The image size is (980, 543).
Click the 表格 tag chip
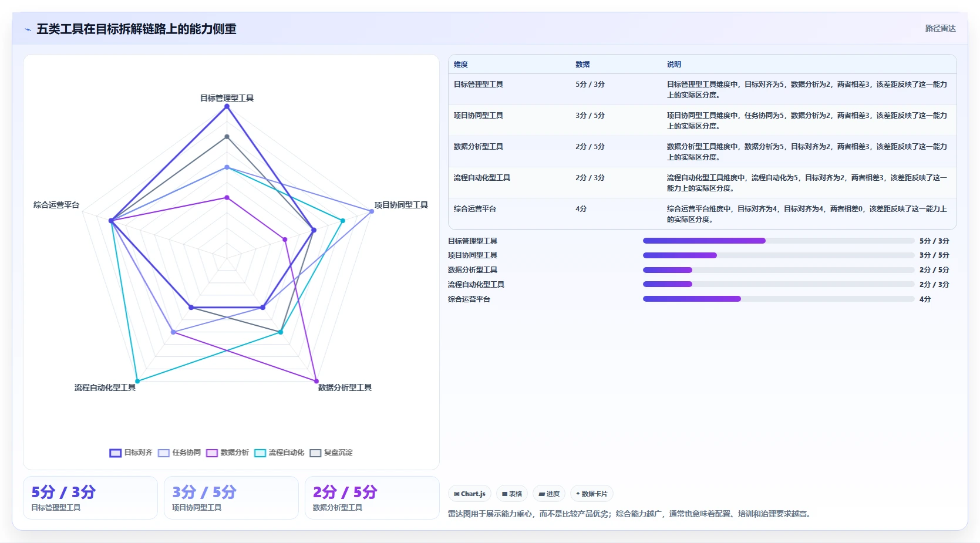pos(512,494)
